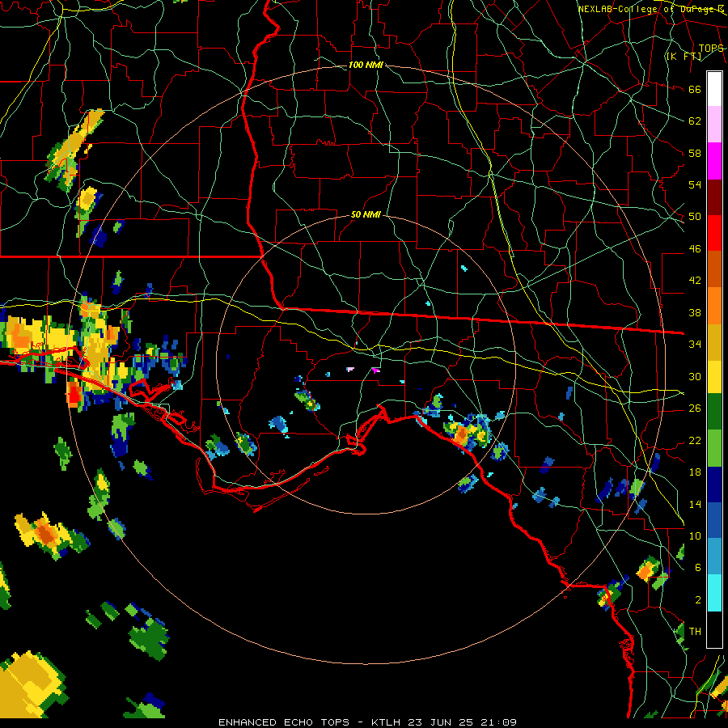Choose the bright red legend band
This screenshot has height=728, width=728.
click(714, 233)
